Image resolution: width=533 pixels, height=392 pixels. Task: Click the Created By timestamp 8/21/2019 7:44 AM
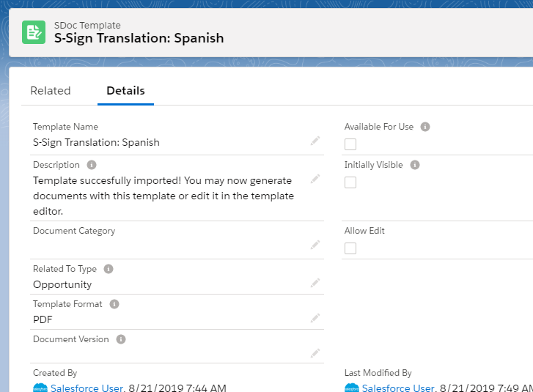pos(177,388)
